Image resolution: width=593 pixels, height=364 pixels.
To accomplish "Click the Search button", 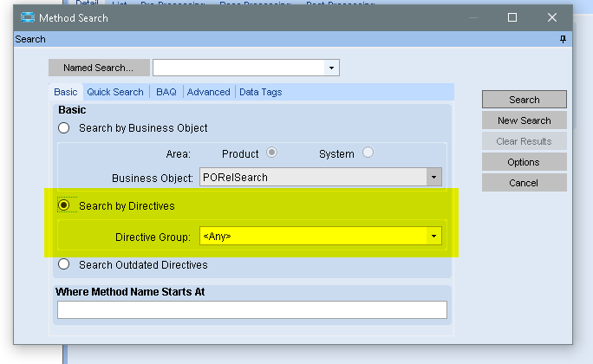I will pyautogui.click(x=524, y=100).
